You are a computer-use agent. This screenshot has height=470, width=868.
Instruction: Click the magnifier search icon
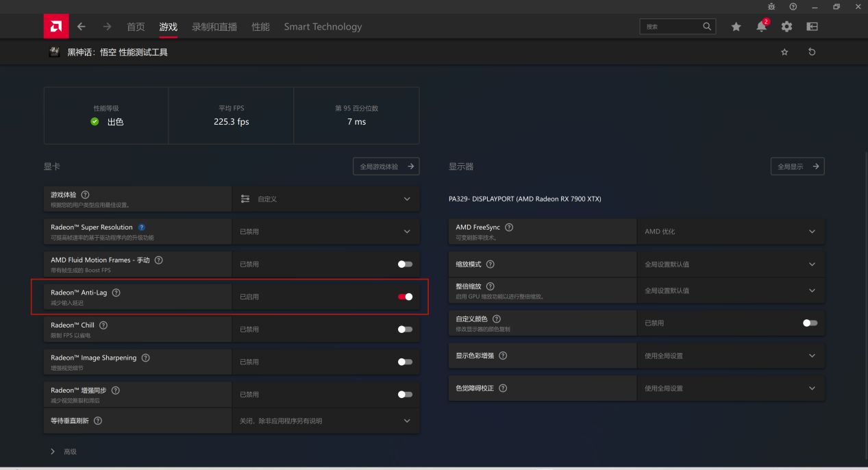(707, 27)
